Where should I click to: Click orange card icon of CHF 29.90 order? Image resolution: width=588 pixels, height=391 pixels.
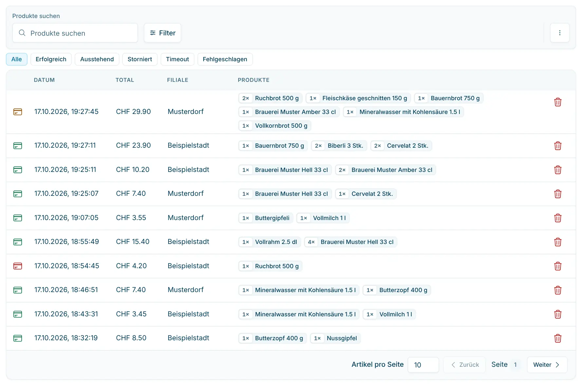pyautogui.click(x=18, y=112)
